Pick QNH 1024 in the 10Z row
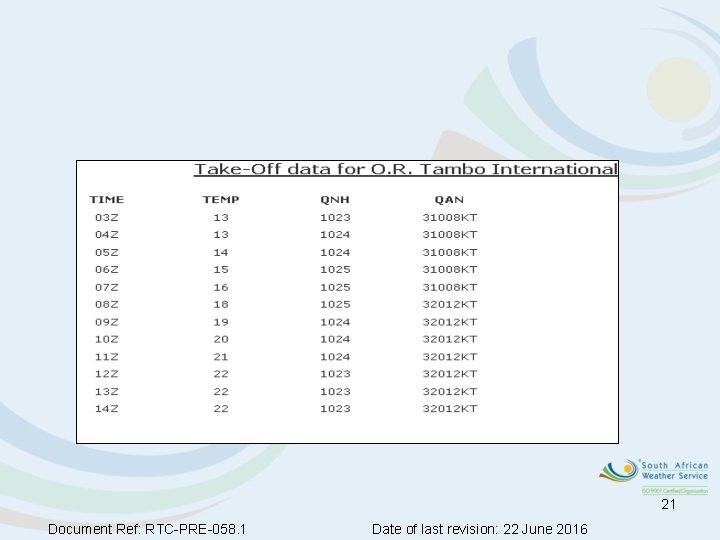This screenshot has width=720, height=540. coord(335,339)
